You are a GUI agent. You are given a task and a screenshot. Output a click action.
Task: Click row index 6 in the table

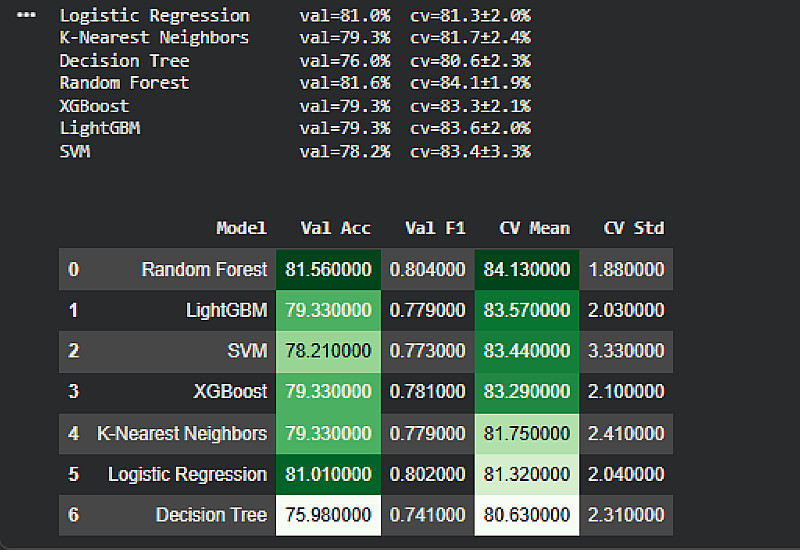[x=73, y=515]
